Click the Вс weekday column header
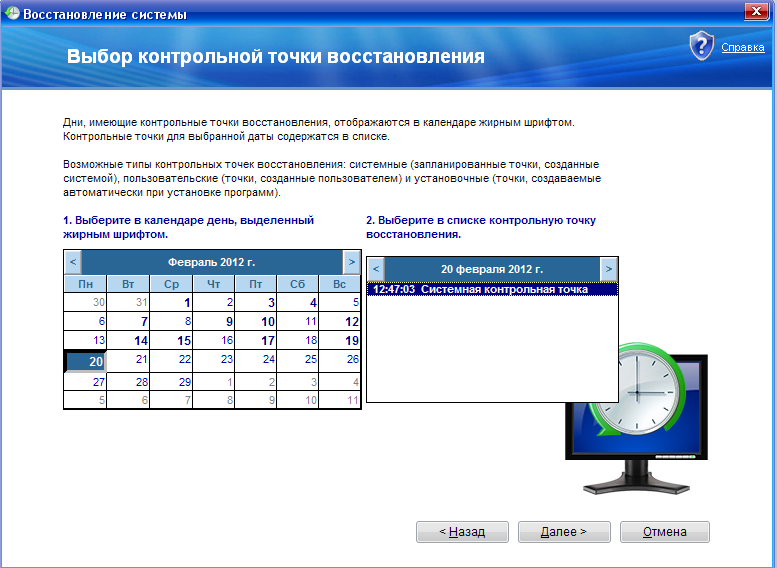 click(x=339, y=284)
